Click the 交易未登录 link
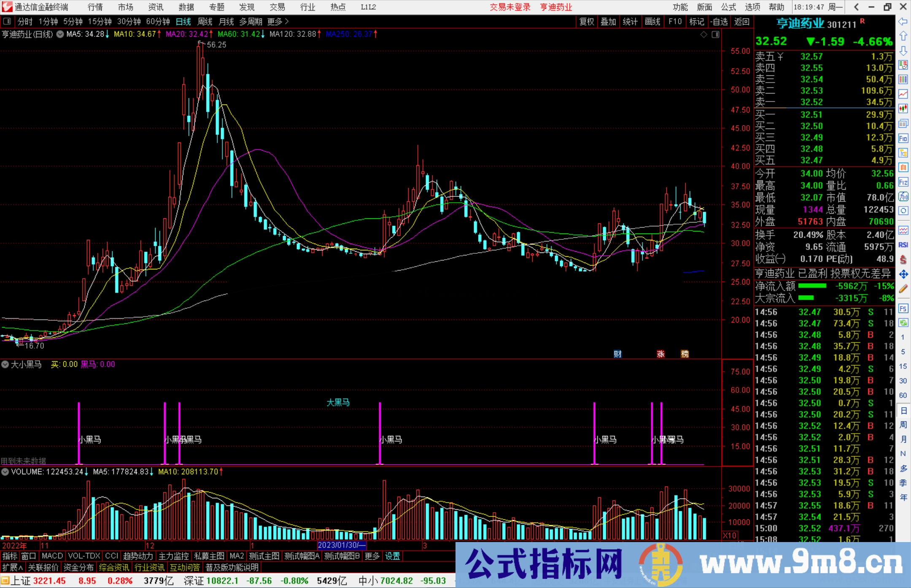911x588 pixels. (510, 7)
